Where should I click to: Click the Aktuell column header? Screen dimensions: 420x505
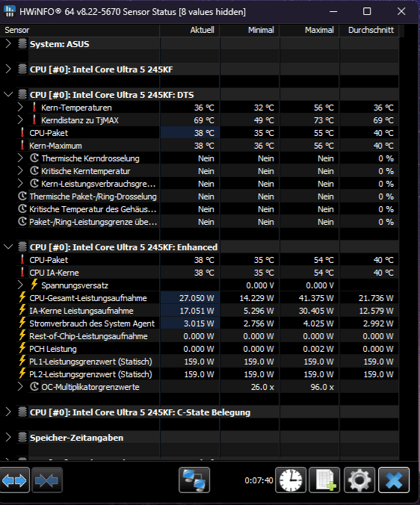coord(190,30)
